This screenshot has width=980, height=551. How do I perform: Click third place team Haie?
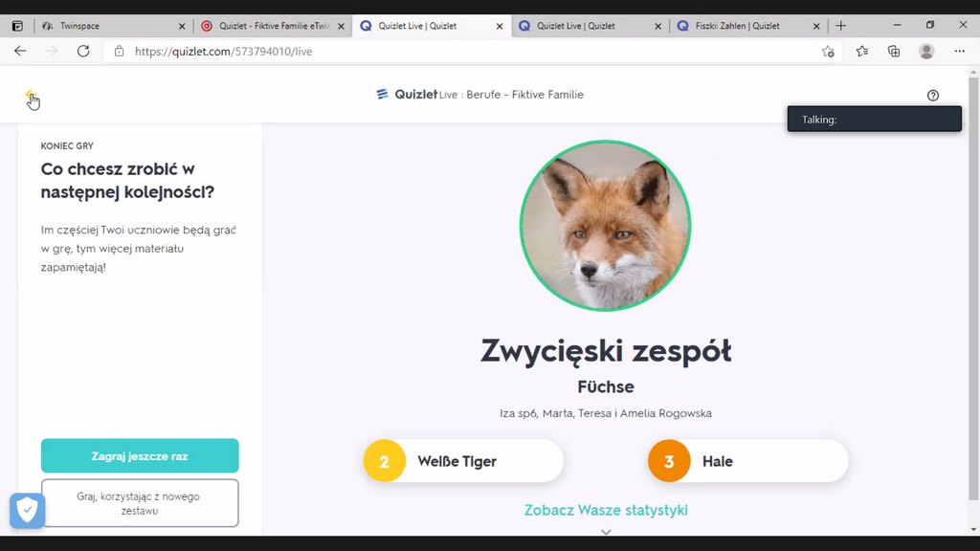(x=747, y=461)
